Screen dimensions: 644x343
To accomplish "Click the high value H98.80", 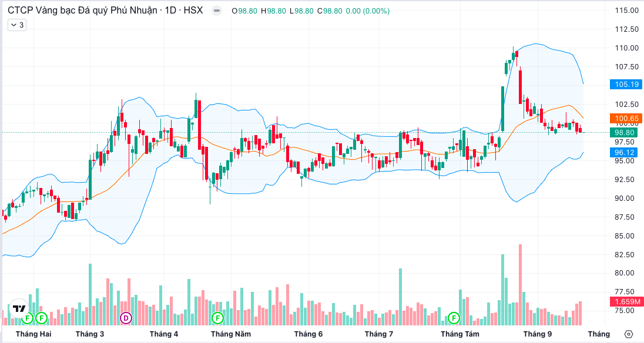I will pyautogui.click(x=274, y=11).
